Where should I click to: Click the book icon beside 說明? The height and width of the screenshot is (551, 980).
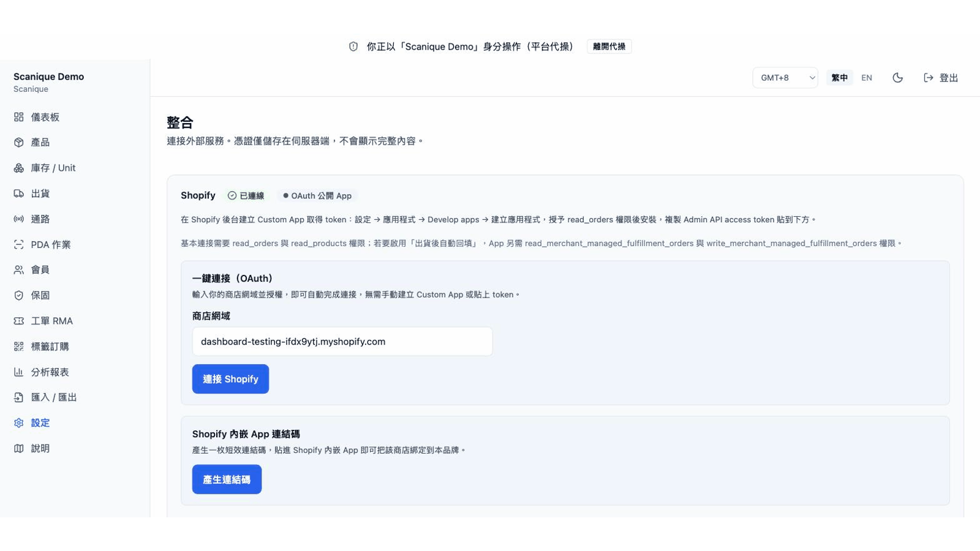pyautogui.click(x=19, y=449)
